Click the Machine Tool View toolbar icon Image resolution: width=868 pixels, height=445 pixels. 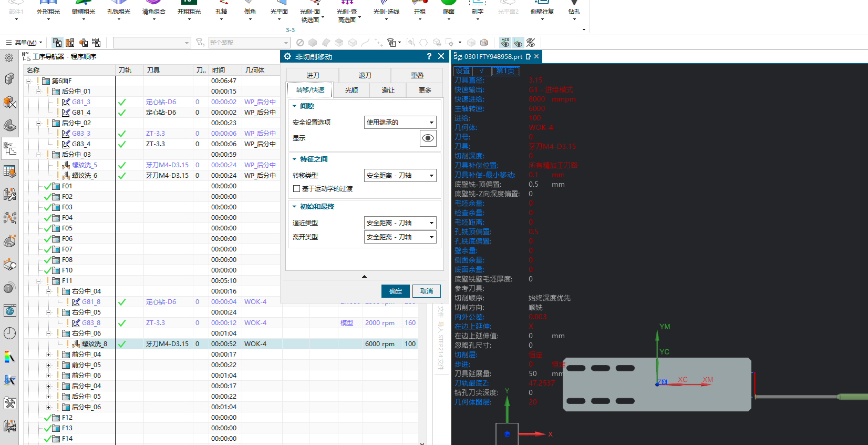tap(70, 43)
